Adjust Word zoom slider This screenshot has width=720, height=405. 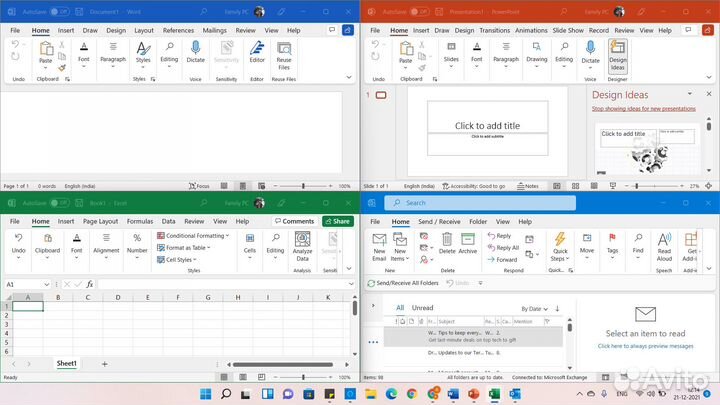coord(303,186)
